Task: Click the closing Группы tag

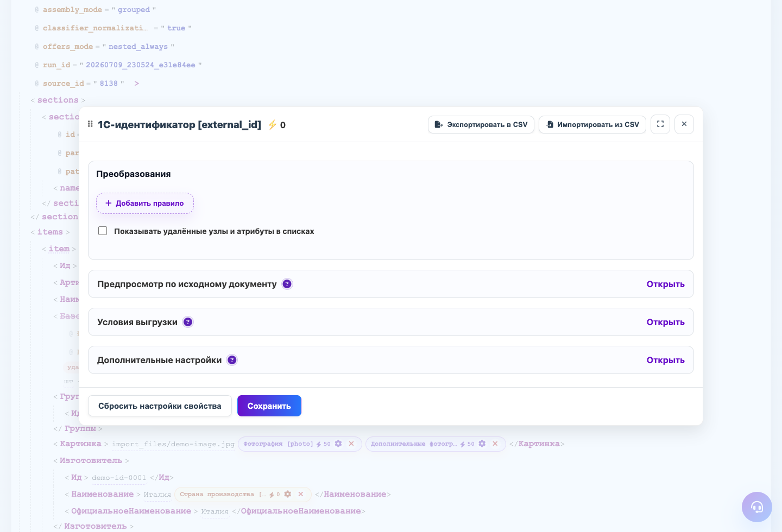Action: coord(80,428)
